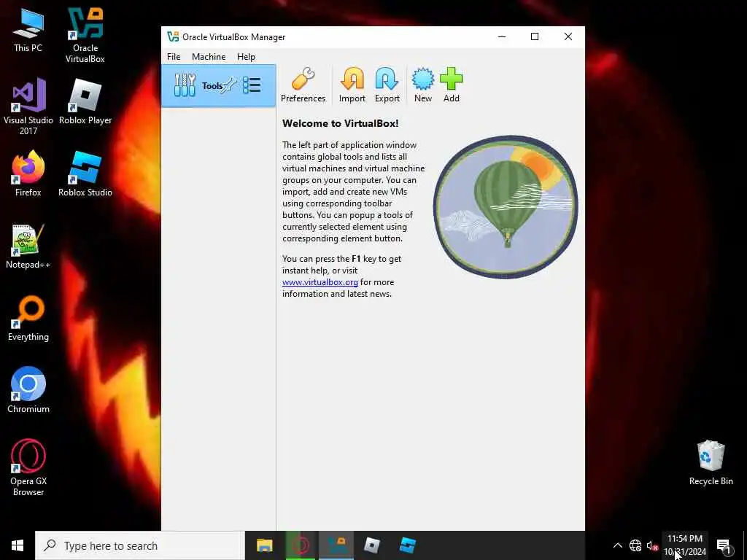747x560 pixels.
Task: Select Everything search desktop shortcut
Action: coord(28,319)
